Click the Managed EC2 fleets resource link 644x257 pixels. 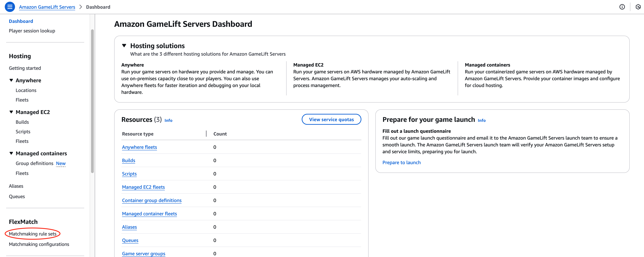143,187
